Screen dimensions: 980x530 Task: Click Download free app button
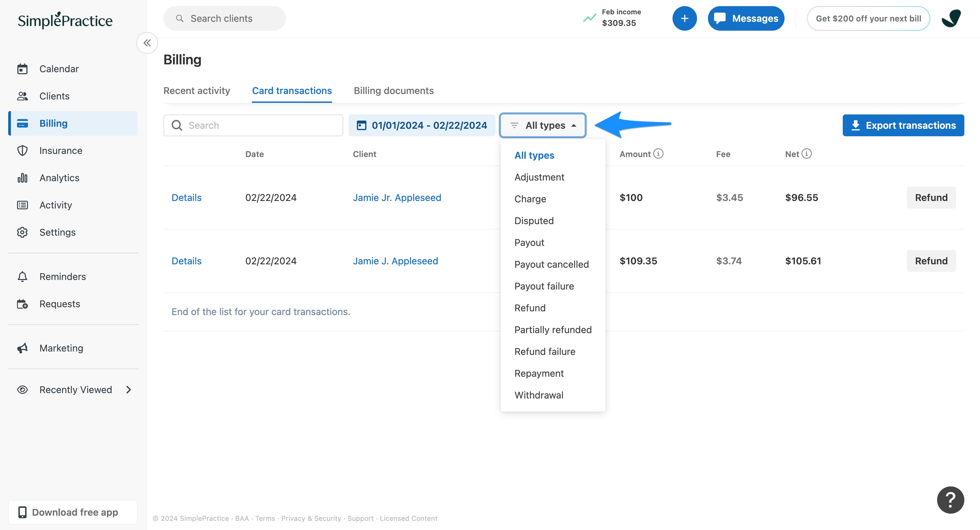pos(73,512)
